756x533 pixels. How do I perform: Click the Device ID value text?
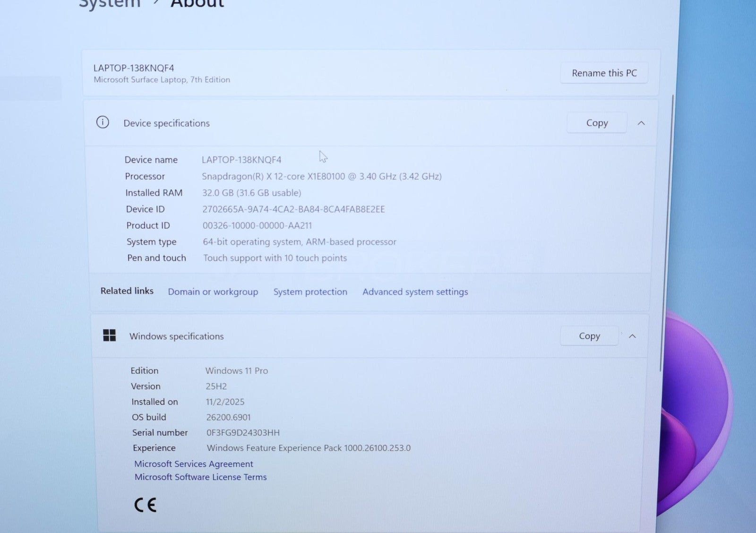coord(293,209)
